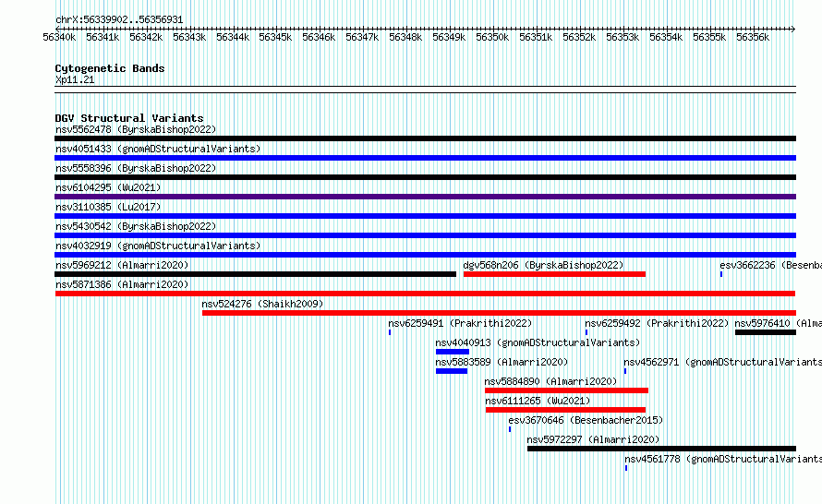Open nsv4040913 (gnomADStructuralVariants) label
The height and width of the screenshot is (504, 822).
click(538, 342)
